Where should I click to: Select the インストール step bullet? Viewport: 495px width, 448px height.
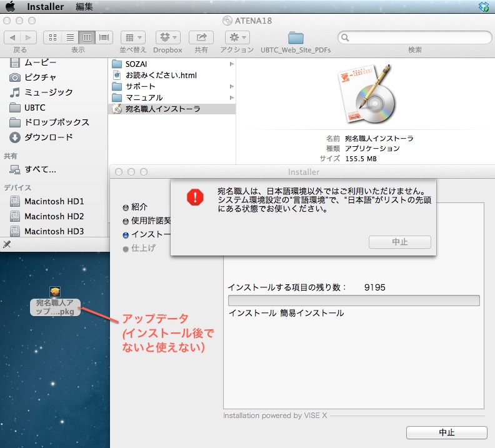126,235
